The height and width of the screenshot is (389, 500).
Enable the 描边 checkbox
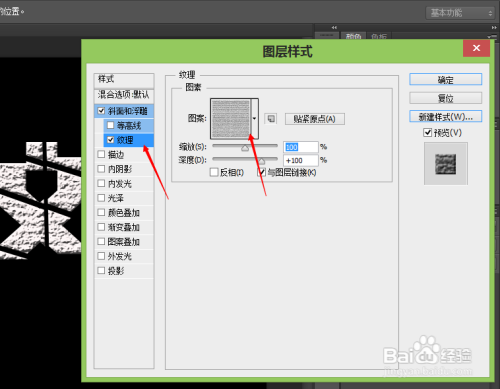coord(101,154)
